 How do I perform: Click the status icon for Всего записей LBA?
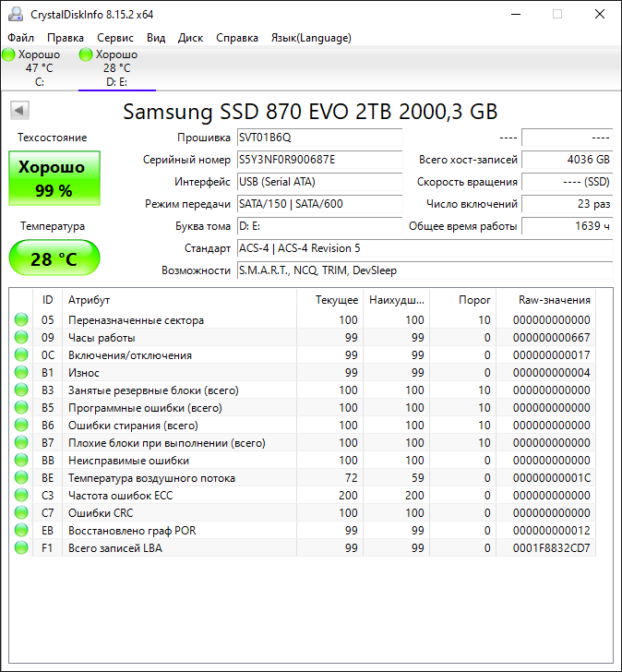click(x=21, y=548)
